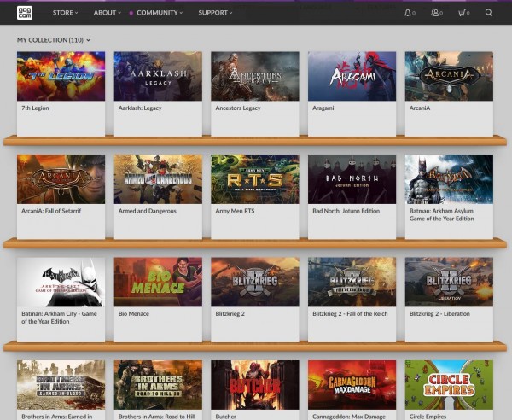Click 'Armed and Dangerous' title text

click(148, 211)
